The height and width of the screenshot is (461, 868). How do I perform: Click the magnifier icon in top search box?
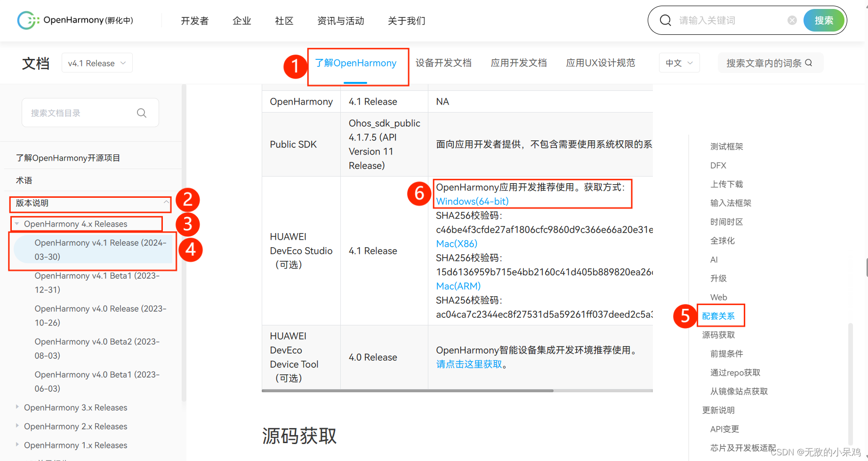tap(666, 20)
